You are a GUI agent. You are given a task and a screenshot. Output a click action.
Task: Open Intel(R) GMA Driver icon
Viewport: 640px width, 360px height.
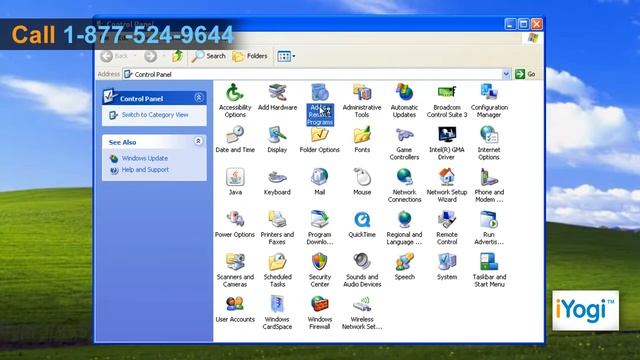tap(447, 143)
